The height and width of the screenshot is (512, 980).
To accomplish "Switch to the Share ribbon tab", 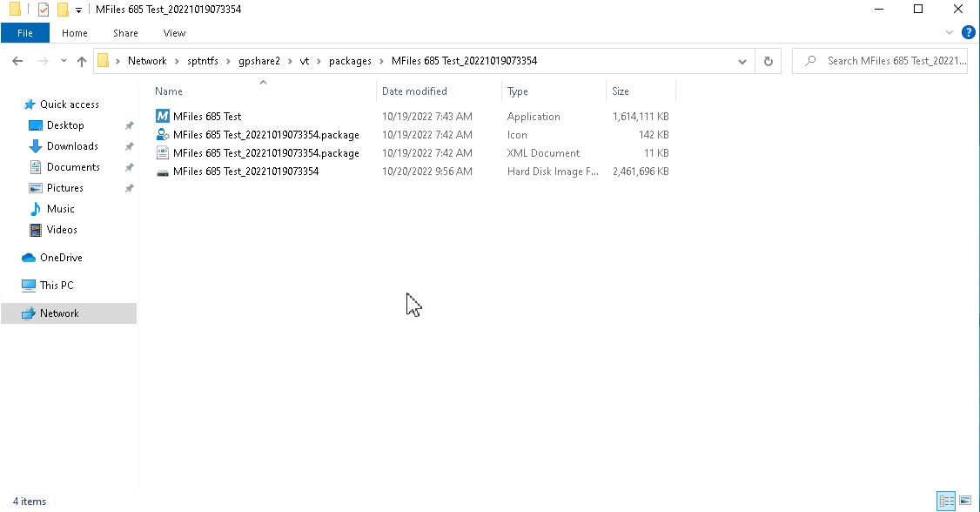I will [125, 33].
